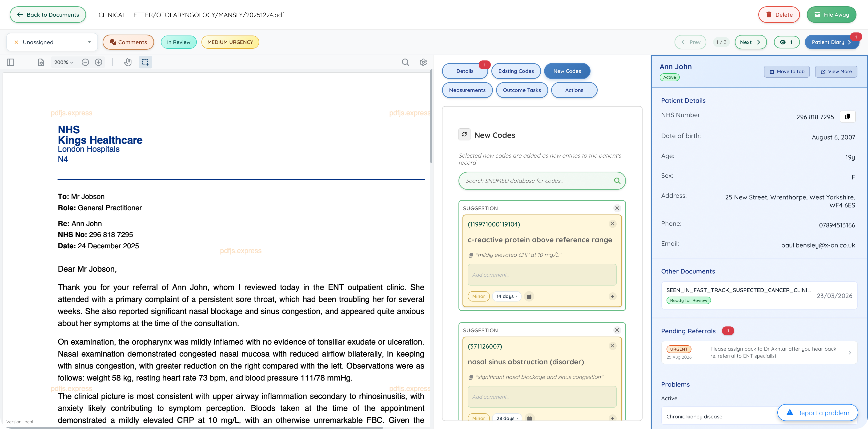Click the In Review status badge
This screenshot has width=868, height=429.
click(x=179, y=42)
